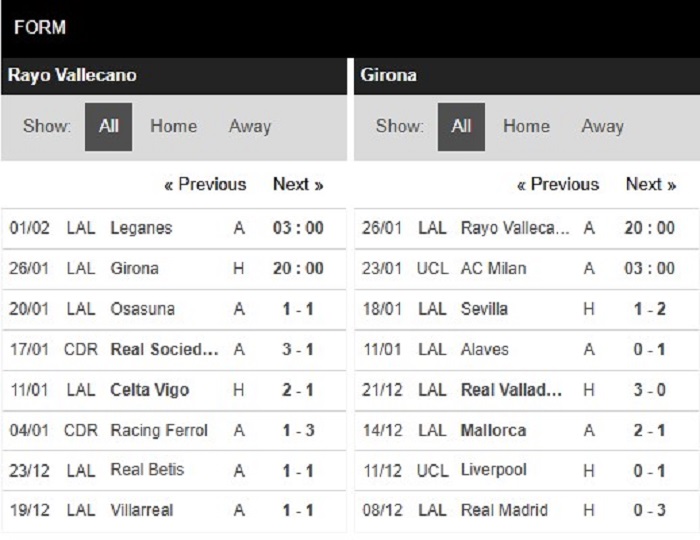
Task: Select the Sevilla 1-2 result
Action: (527, 309)
